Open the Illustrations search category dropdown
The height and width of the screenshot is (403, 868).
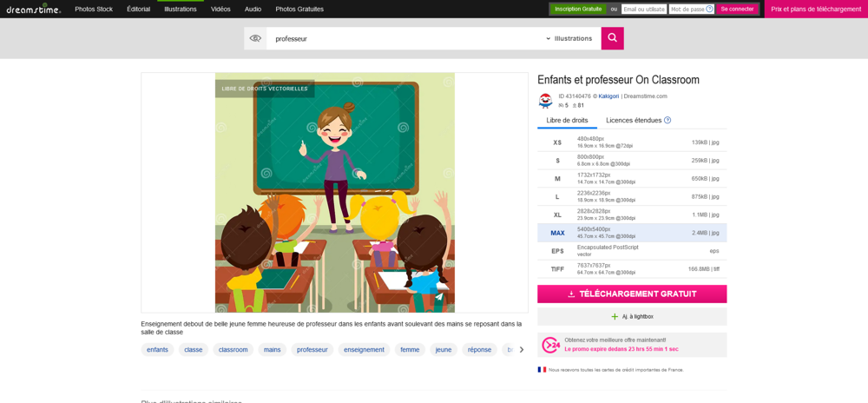pyautogui.click(x=569, y=38)
